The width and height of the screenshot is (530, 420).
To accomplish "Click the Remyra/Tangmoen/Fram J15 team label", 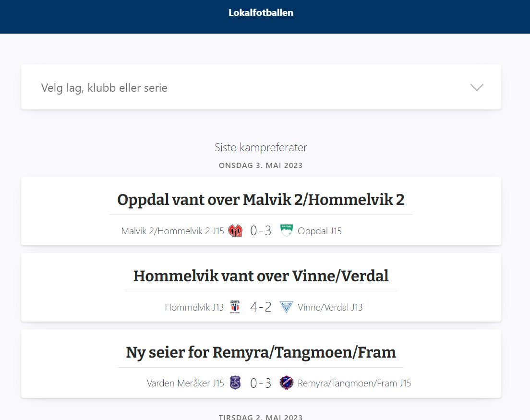I will [354, 383].
